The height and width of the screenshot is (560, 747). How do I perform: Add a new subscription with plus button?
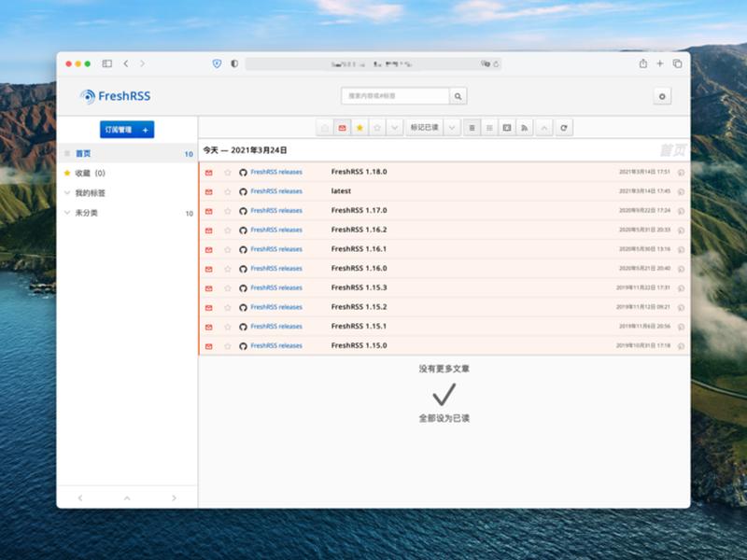(x=146, y=130)
